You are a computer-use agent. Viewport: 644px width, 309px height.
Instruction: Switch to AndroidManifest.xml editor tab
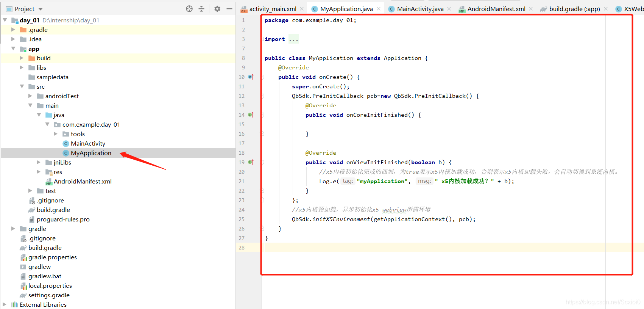click(x=496, y=9)
